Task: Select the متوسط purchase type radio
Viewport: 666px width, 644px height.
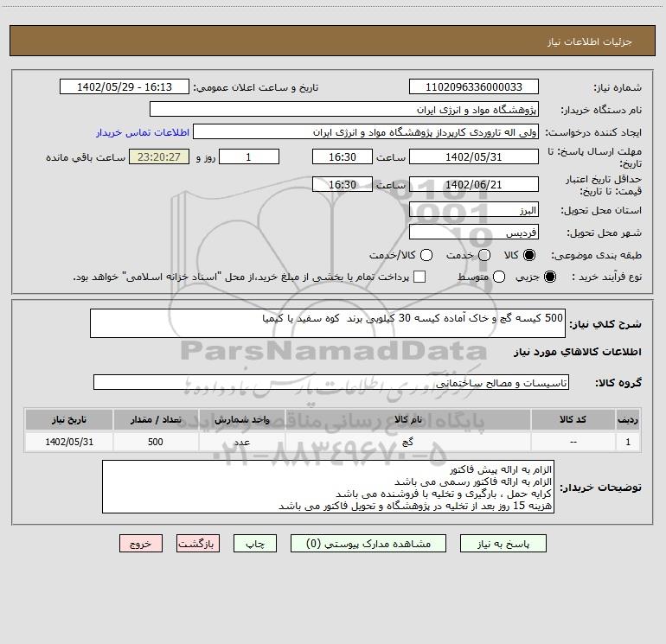Action: click(x=499, y=277)
